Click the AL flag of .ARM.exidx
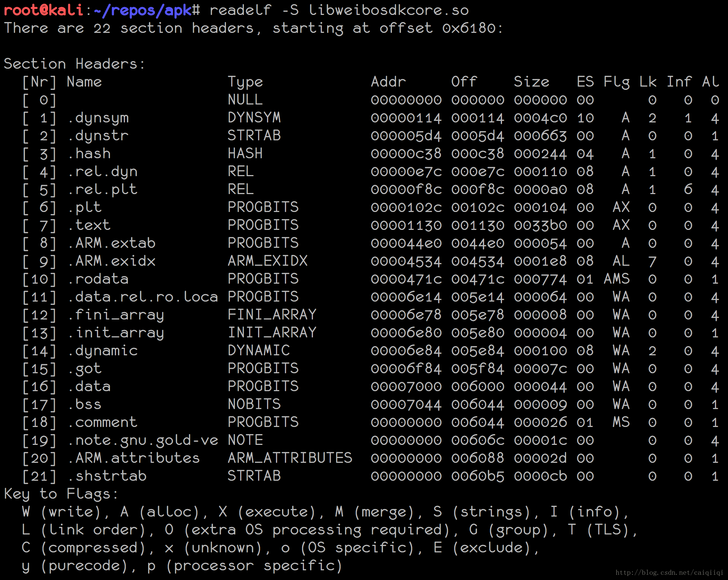 621,261
